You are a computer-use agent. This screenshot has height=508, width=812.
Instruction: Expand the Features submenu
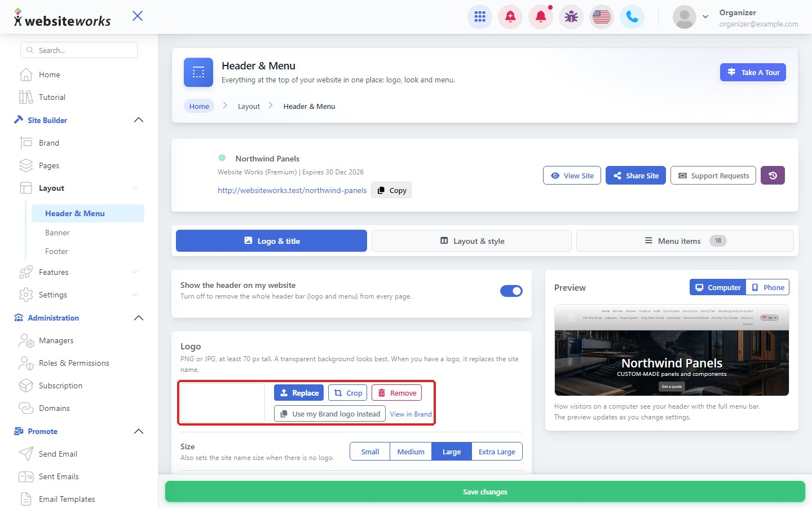pos(135,272)
